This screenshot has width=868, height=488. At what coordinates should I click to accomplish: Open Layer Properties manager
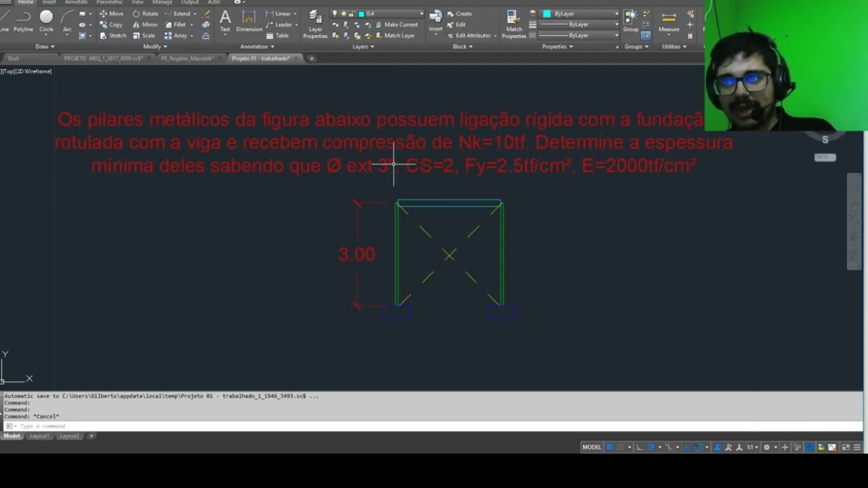pos(315,24)
